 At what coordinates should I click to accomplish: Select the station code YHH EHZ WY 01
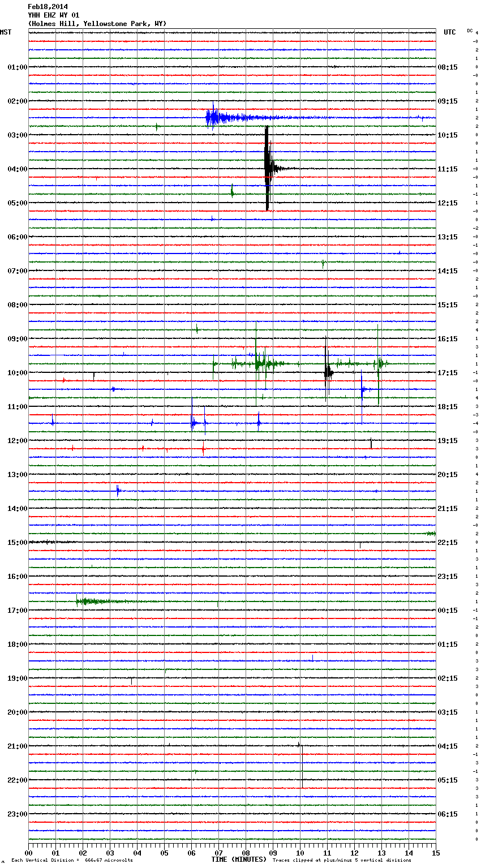[x=53, y=15]
